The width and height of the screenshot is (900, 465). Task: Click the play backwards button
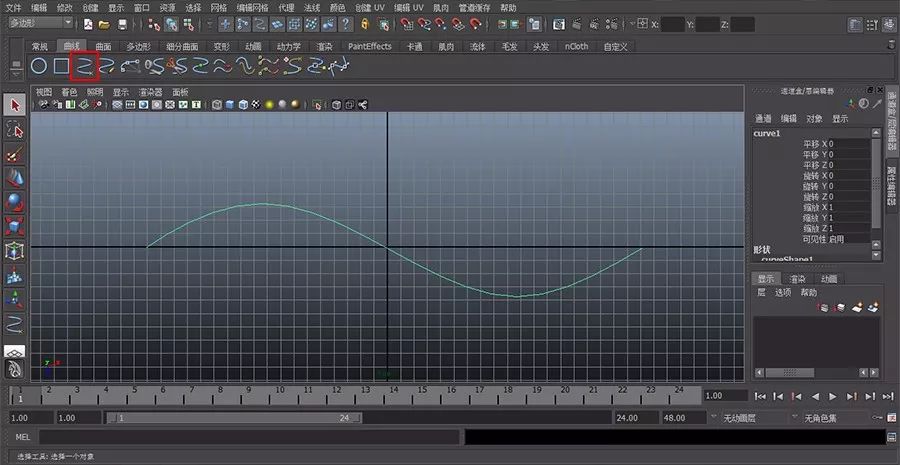pyautogui.click(x=815, y=396)
